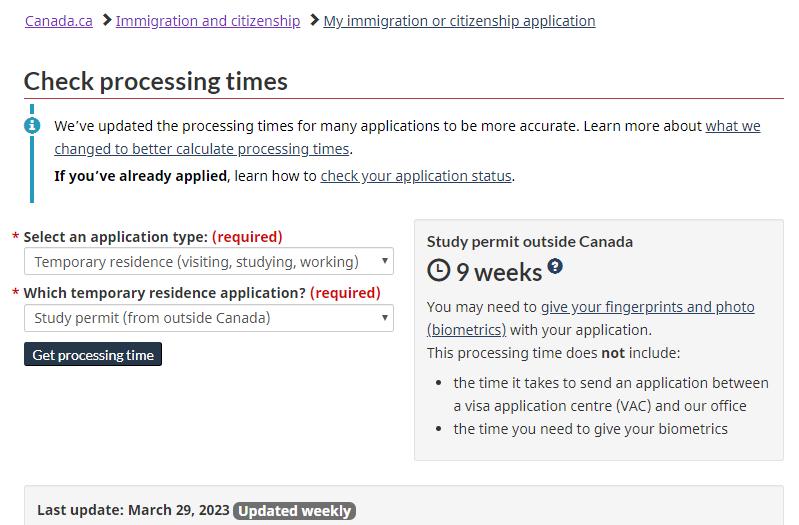This screenshot has height=525, width=799.
Task: Click the chevron before Immigration and citizenship
Action: (x=106, y=20)
